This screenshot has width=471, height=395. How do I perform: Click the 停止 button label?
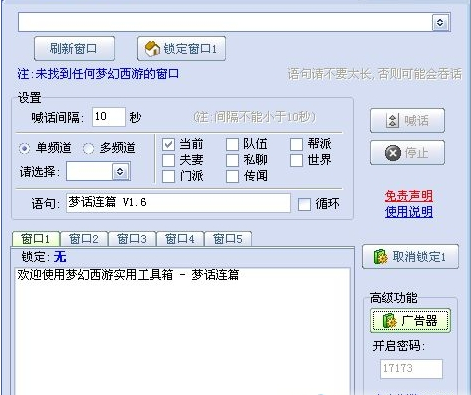click(416, 153)
